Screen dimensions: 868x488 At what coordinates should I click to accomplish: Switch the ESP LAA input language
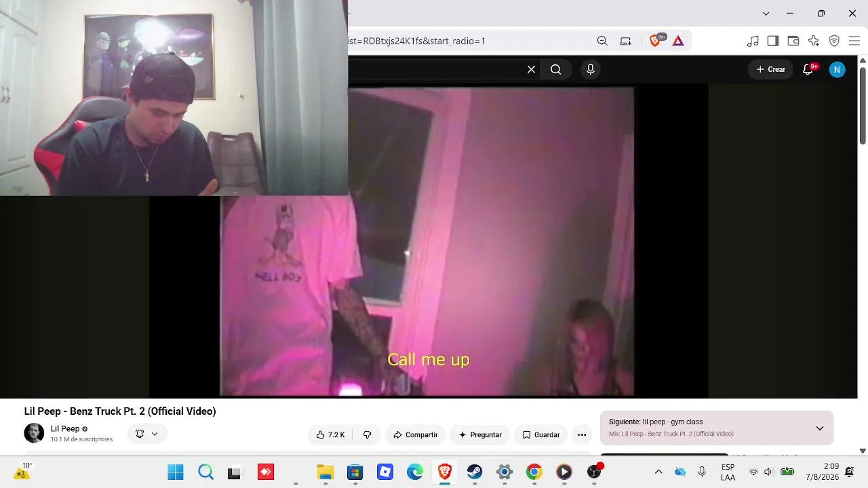728,472
